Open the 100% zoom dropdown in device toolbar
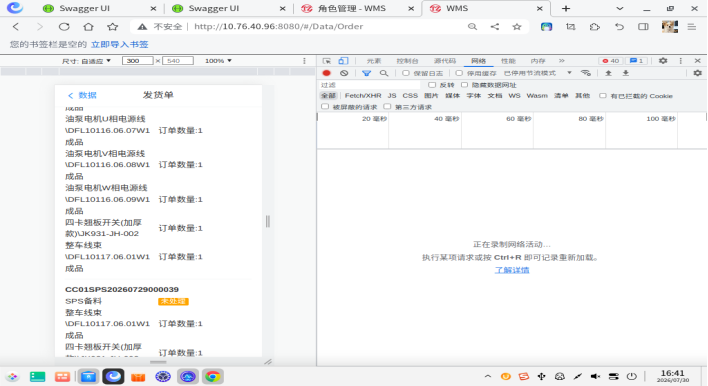This screenshot has width=708, height=386. (x=218, y=60)
